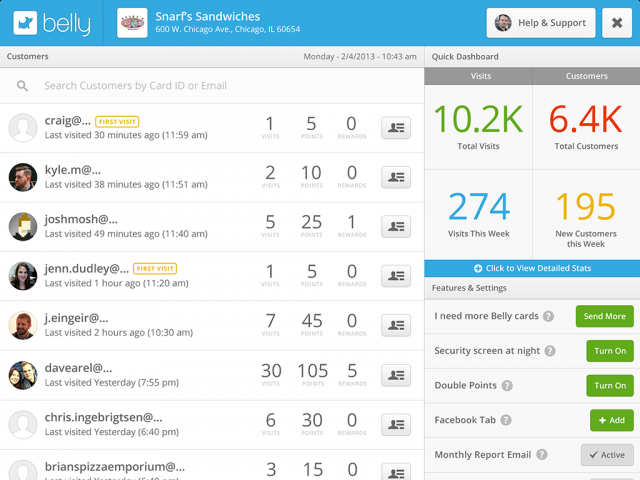Toggle Monthly Report Email Active button
Image resolution: width=640 pixels, height=480 pixels.
coord(607,455)
